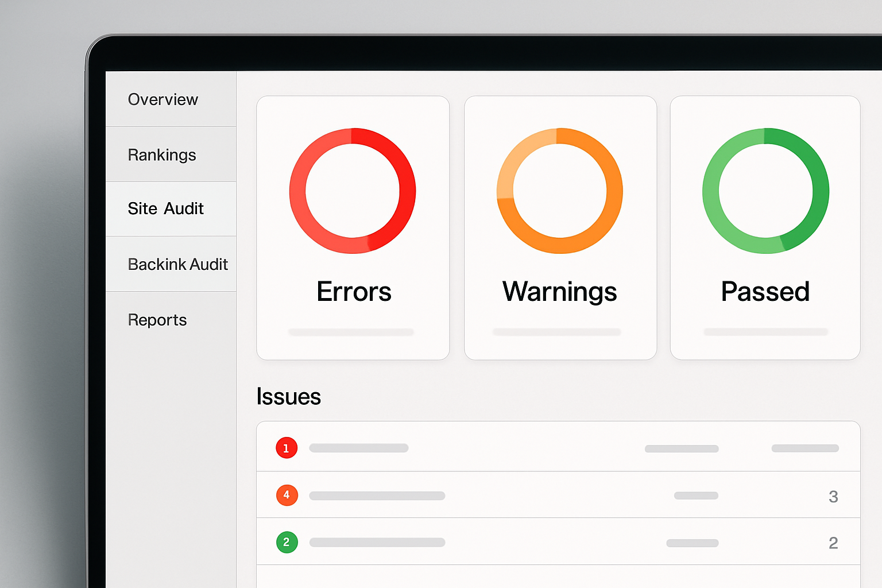This screenshot has width=882, height=588.
Task: Click the count "3" in the orange issue row
Action: [833, 497]
